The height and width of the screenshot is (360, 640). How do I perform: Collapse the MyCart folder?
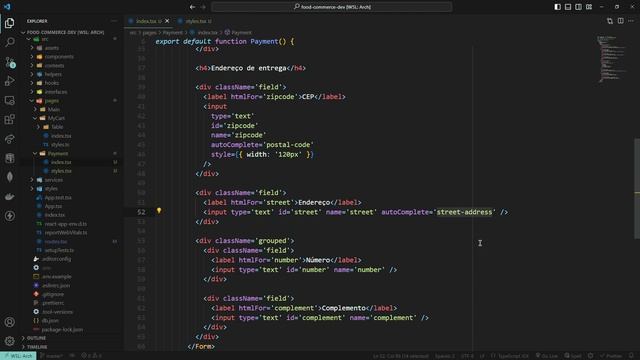[56, 118]
